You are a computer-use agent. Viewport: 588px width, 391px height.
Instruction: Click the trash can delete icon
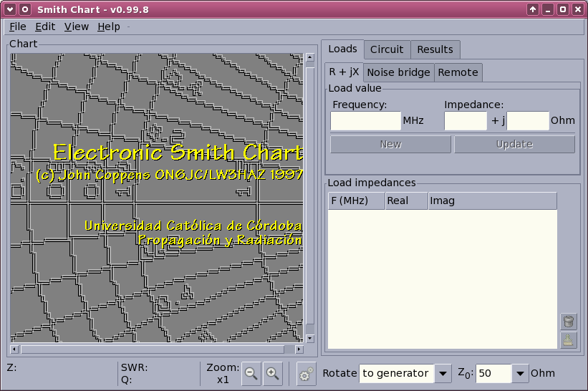(x=569, y=322)
